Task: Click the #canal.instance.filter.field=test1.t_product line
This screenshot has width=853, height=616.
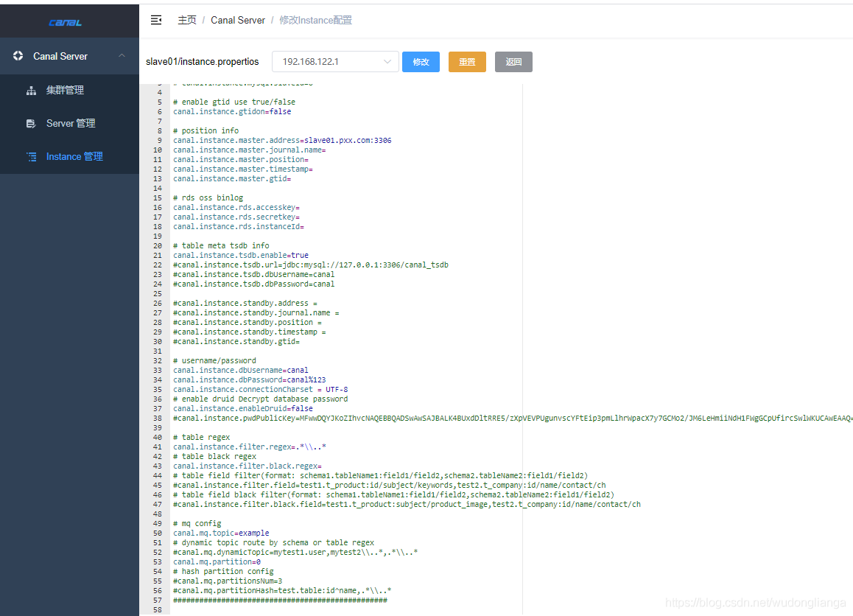Action: [390, 486]
